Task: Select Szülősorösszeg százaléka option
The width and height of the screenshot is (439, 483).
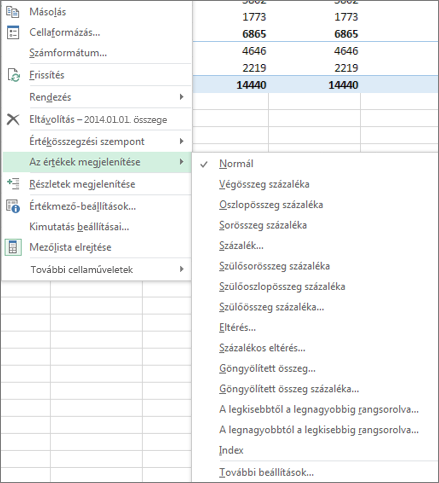Action: [x=274, y=266]
